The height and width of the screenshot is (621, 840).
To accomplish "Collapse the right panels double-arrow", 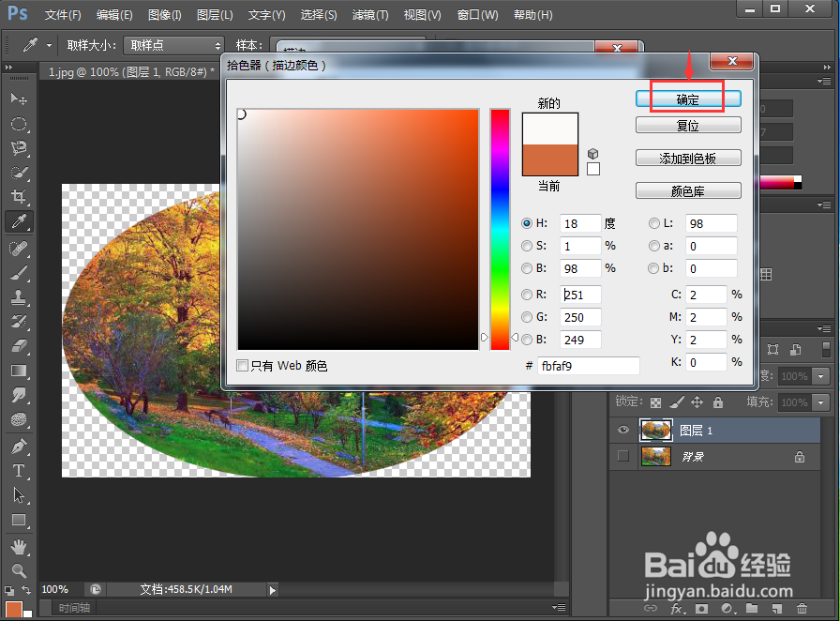I will pos(827,67).
